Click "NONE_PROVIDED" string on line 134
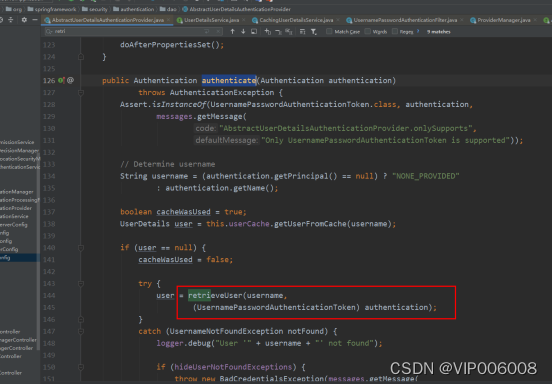Image resolution: width=553 pixels, height=385 pixels. pyautogui.click(x=426, y=176)
